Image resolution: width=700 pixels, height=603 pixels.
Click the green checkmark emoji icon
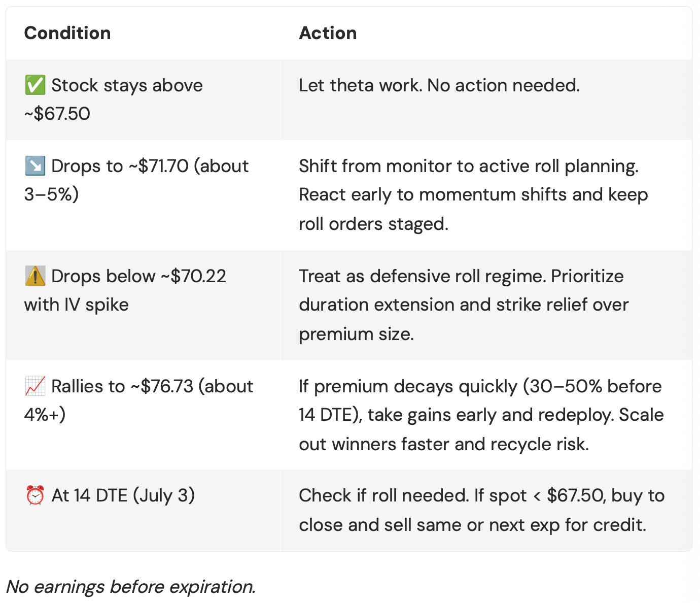[x=35, y=85]
